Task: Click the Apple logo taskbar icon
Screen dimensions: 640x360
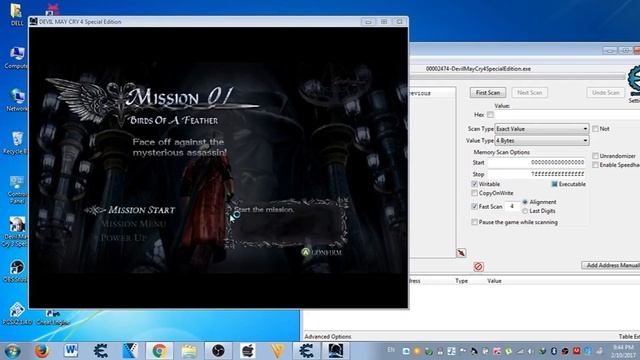Action: (x=248, y=351)
